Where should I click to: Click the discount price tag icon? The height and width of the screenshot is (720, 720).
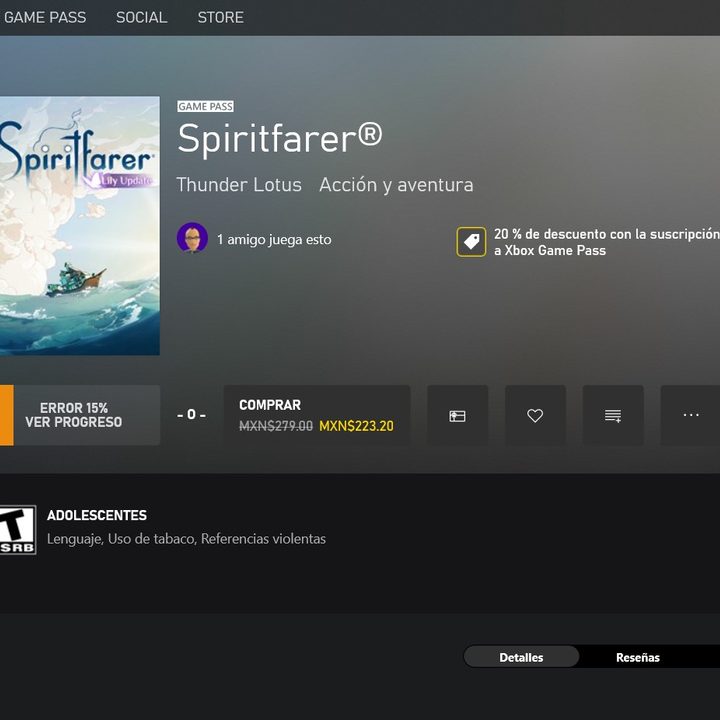click(x=471, y=242)
